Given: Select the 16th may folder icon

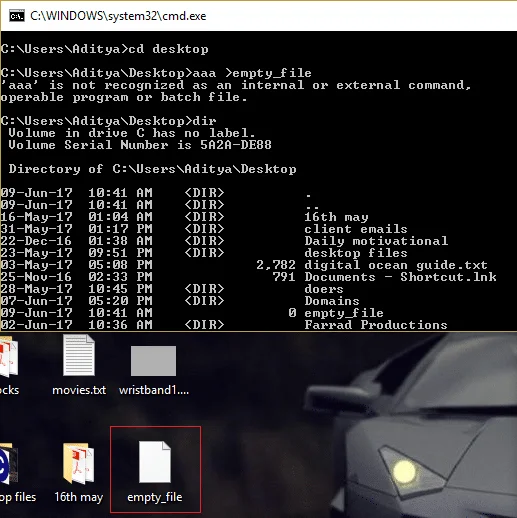Looking at the screenshot, I should point(79,472).
